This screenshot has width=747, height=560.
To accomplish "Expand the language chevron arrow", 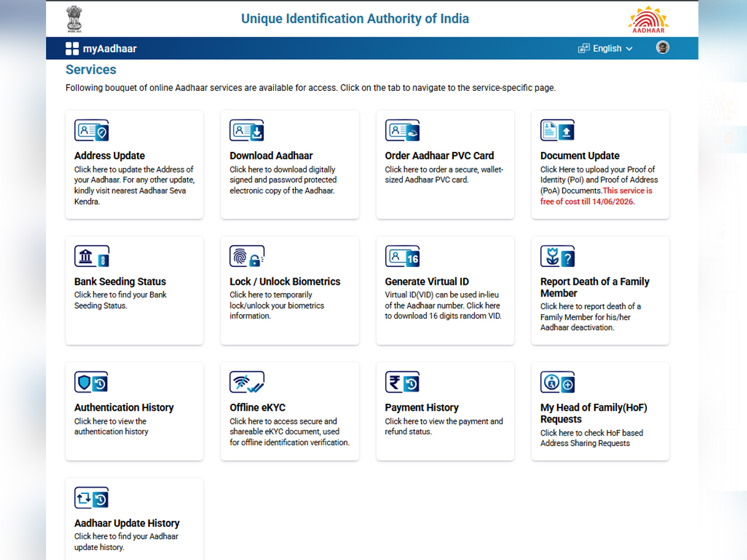I will click(629, 49).
